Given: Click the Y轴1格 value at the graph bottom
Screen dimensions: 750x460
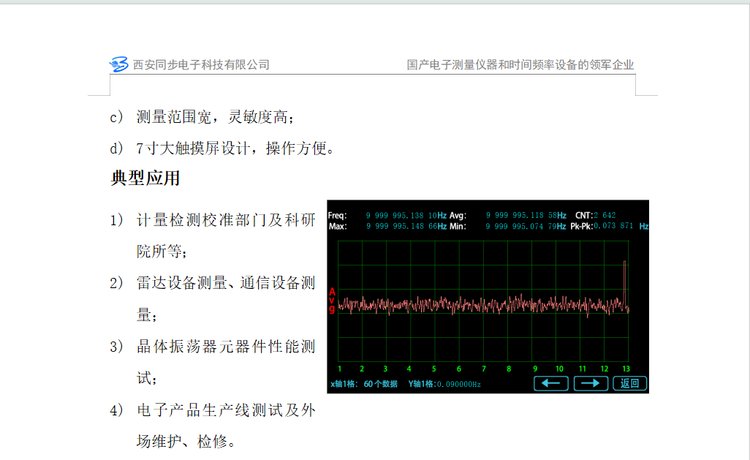Looking at the screenshot, I should coord(445,384).
